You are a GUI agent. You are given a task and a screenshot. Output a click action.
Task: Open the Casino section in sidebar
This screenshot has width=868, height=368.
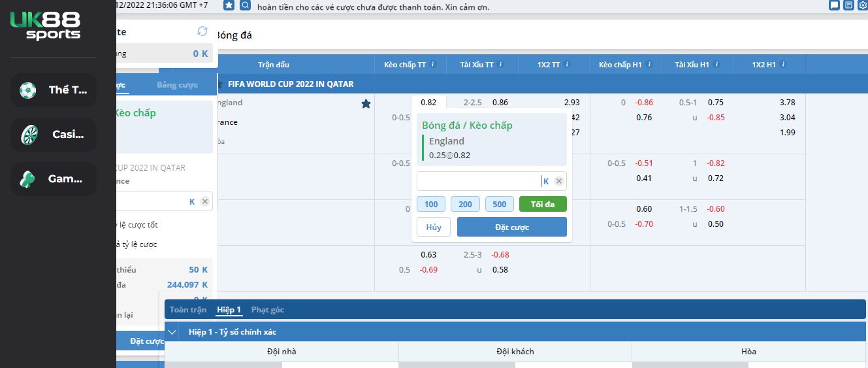tap(54, 135)
